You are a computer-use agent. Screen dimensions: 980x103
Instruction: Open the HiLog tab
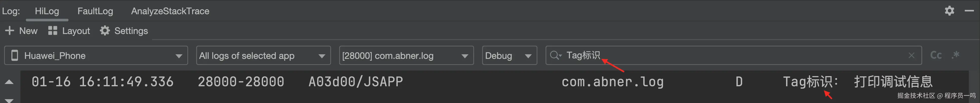tap(47, 11)
